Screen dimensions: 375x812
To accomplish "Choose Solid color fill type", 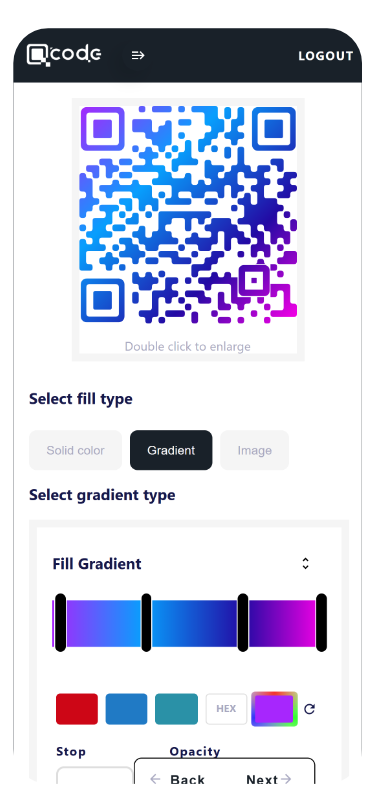I will [x=76, y=450].
